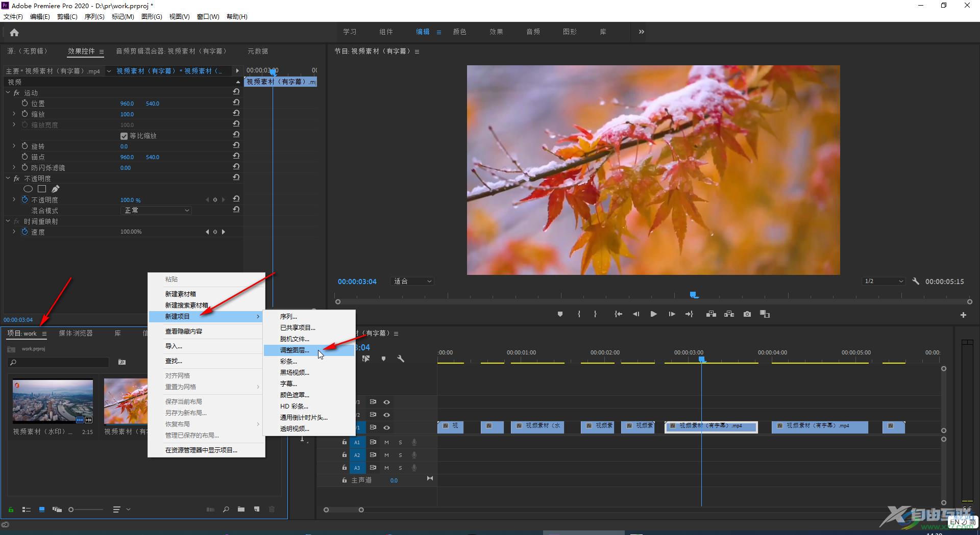
Task: Expand the 缩放 property
Action: point(14,114)
